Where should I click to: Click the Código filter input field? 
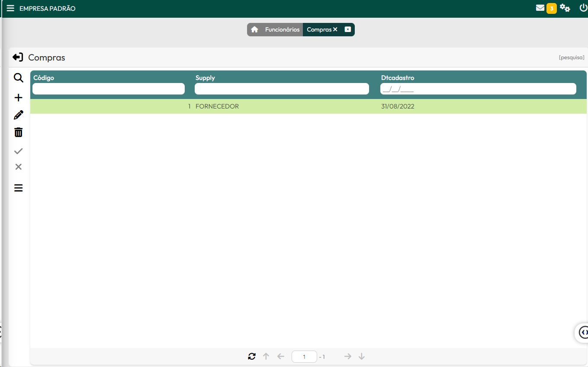point(109,89)
